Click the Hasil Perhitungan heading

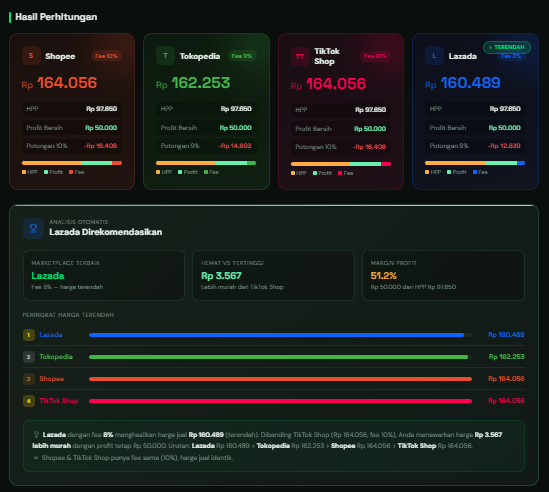[56, 17]
